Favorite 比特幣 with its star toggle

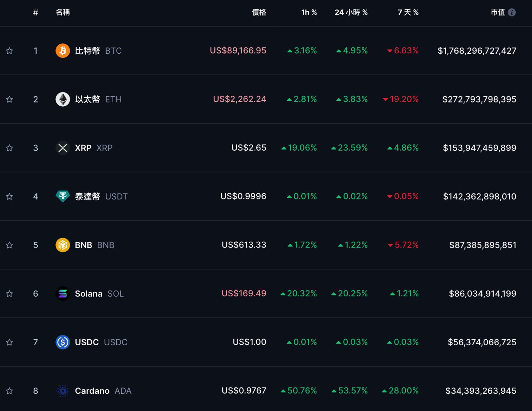click(9, 51)
